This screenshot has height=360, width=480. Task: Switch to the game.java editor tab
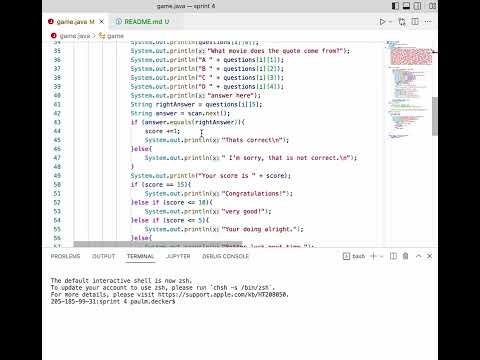75,22
